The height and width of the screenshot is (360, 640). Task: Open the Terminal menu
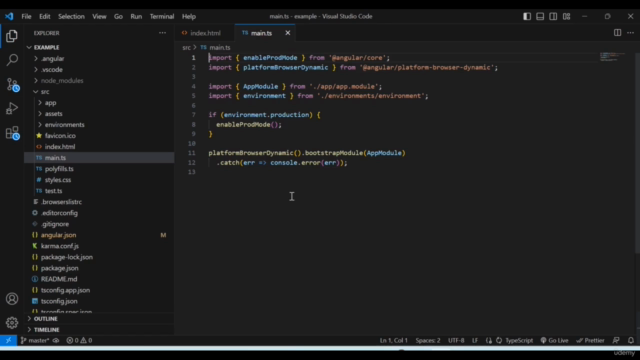162,16
